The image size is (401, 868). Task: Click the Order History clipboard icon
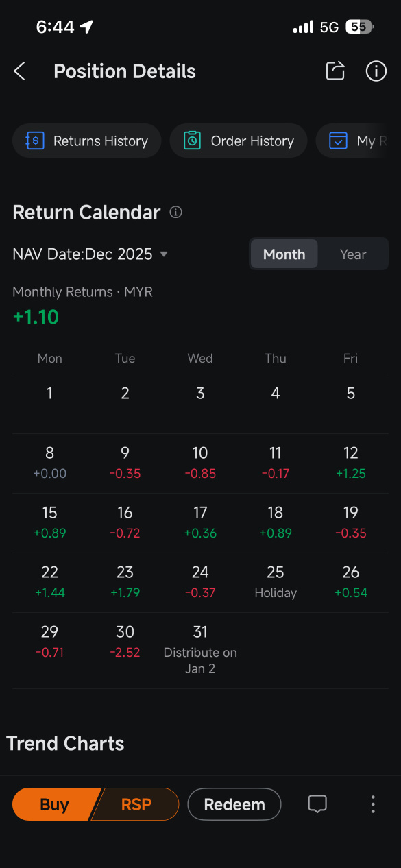coord(193,141)
